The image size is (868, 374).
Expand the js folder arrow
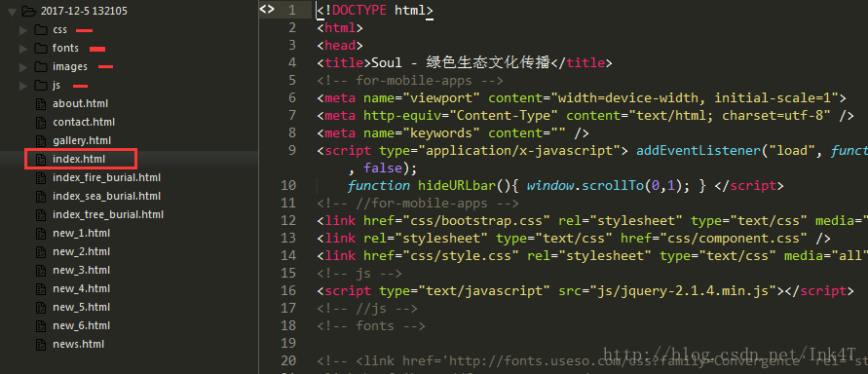[22, 86]
